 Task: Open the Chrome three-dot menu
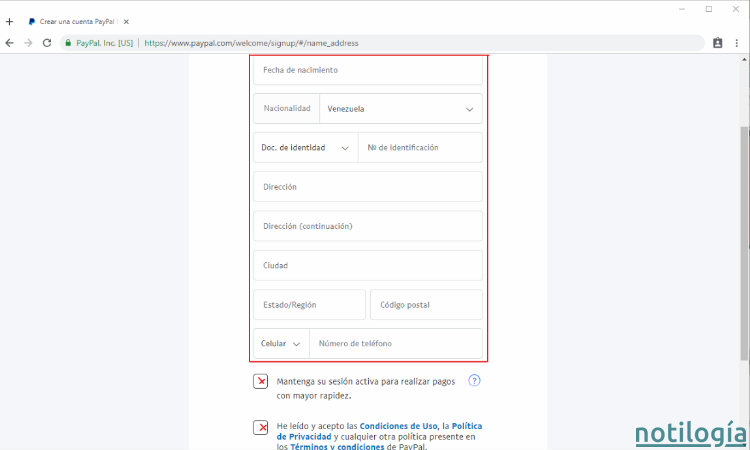pos(737,43)
